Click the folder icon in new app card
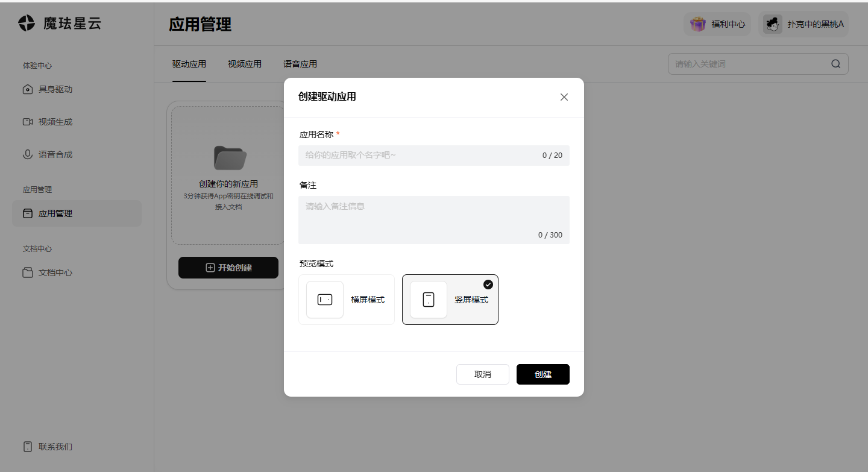The width and height of the screenshot is (868, 472). coord(230,158)
